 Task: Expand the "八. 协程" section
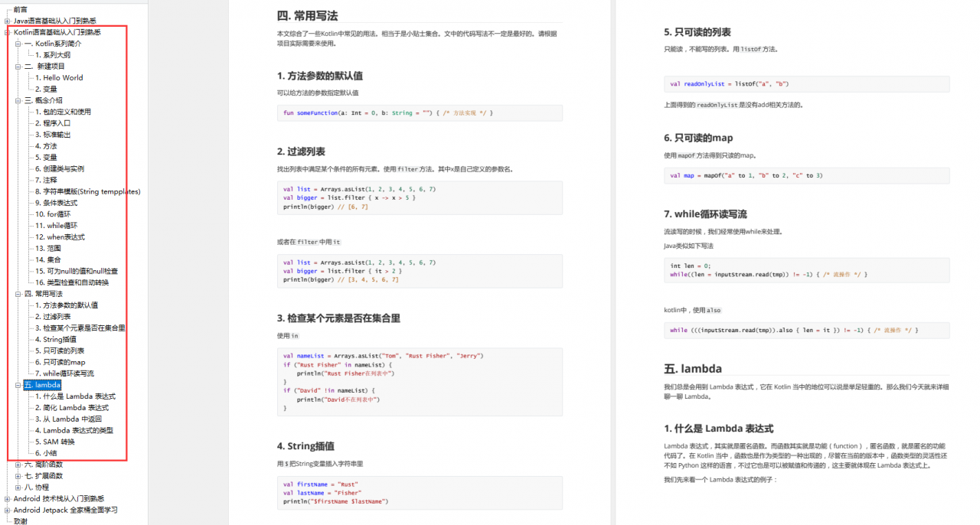point(17,487)
